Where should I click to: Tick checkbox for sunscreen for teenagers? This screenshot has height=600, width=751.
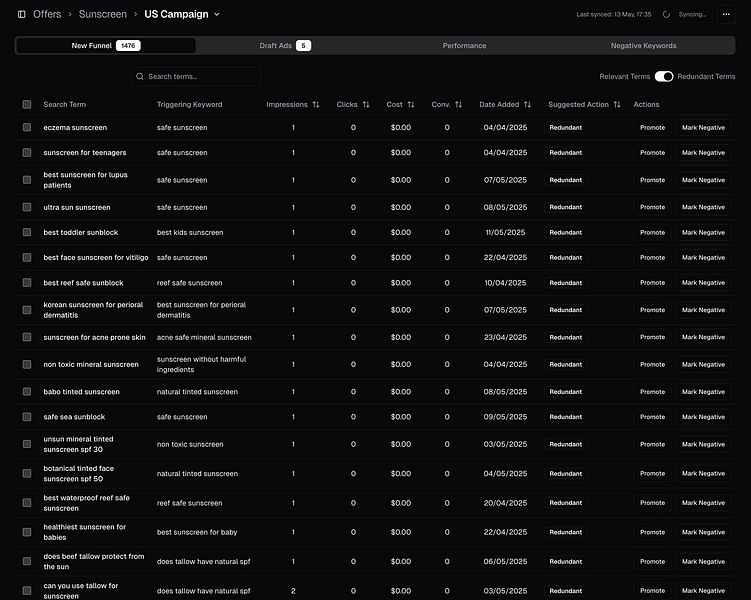point(27,153)
